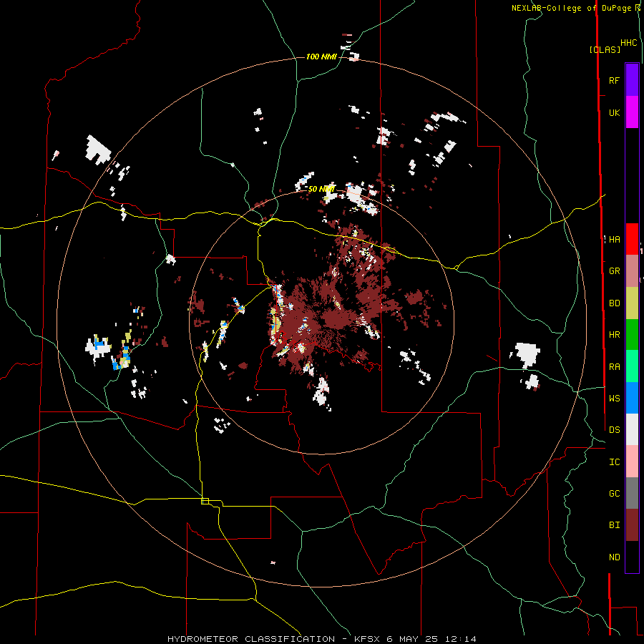Click the IC legend label
This screenshot has width=644, height=644.
pyautogui.click(x=614, y=462)
